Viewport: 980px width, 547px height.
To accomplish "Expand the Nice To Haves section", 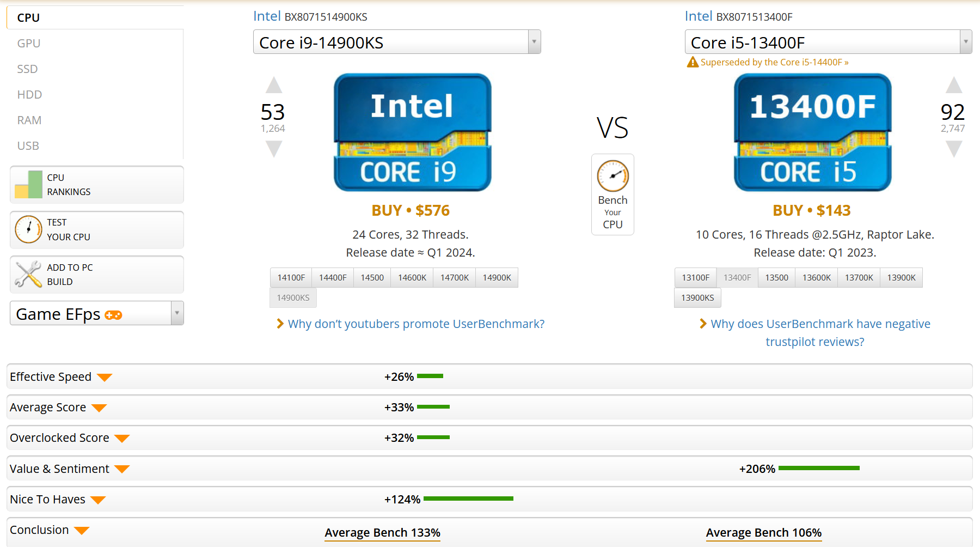I will click(x=98, y=500).
